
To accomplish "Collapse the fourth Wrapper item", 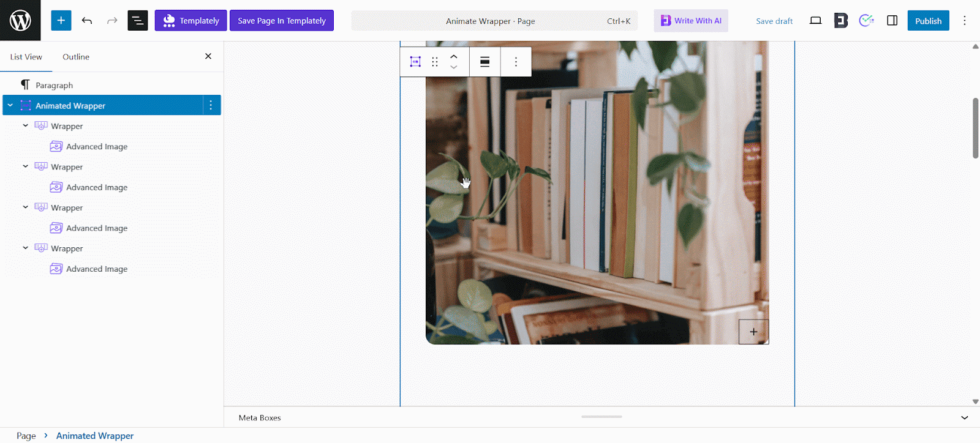I will (26, 248).
